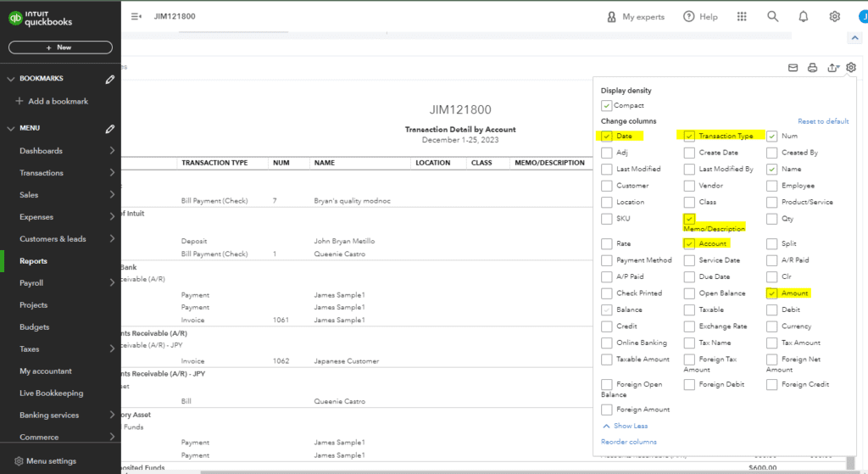Open the Japanese Customer invoice row
Image resolution: width=868 pixels, height=474 pixels.
pos(347,361)
